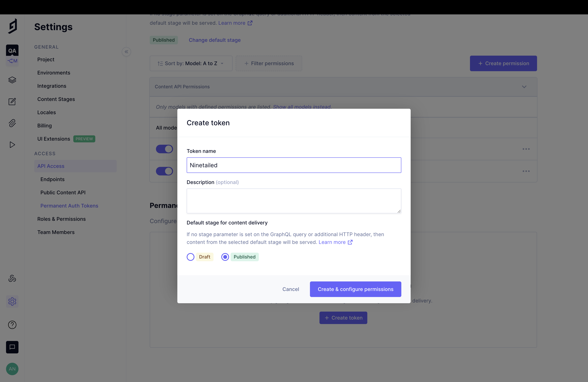Open the Help question mark icon
The image size is (588, 382).
pyautogui.click(x=12, y=325)
